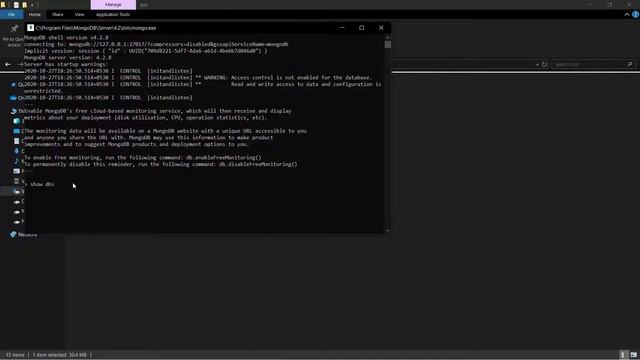This screenshot has height=360, width=640.
Task: Open the address bar history dropdown
Action: 537,64
